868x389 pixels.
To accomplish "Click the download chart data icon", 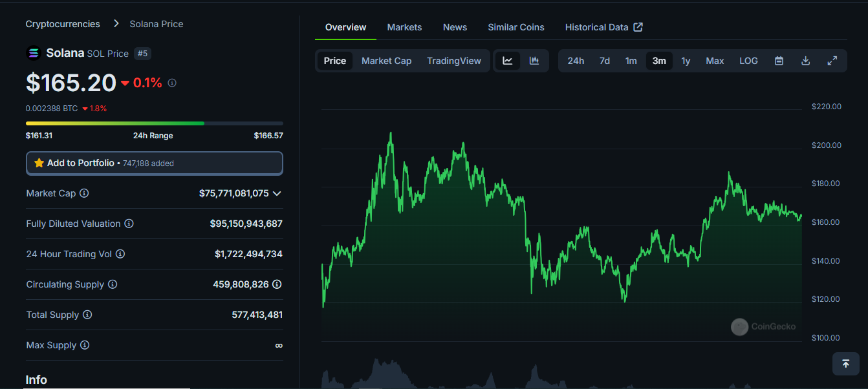I will click(805, 60).
